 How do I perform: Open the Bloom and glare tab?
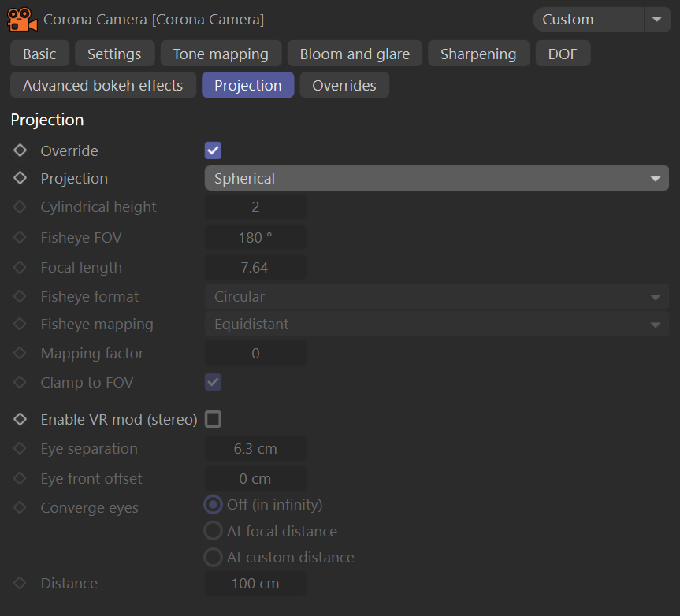pyautogui.click(x=355, y=54)
